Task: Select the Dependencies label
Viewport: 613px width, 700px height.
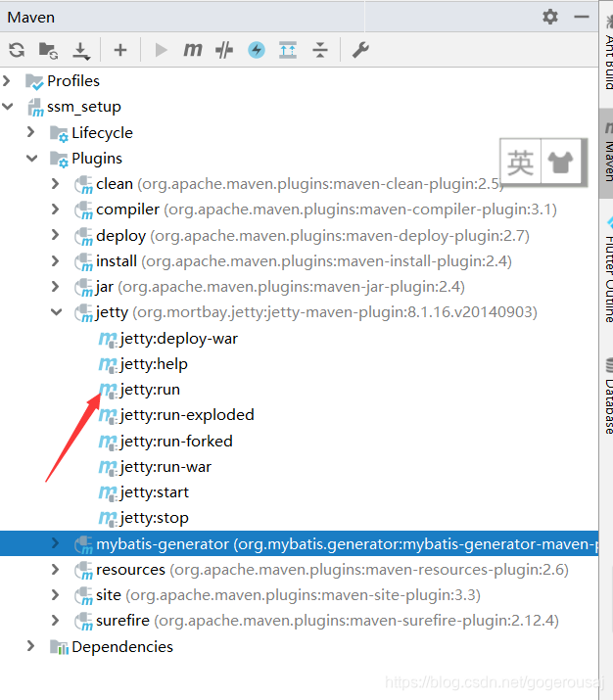Action: [122, 646]
